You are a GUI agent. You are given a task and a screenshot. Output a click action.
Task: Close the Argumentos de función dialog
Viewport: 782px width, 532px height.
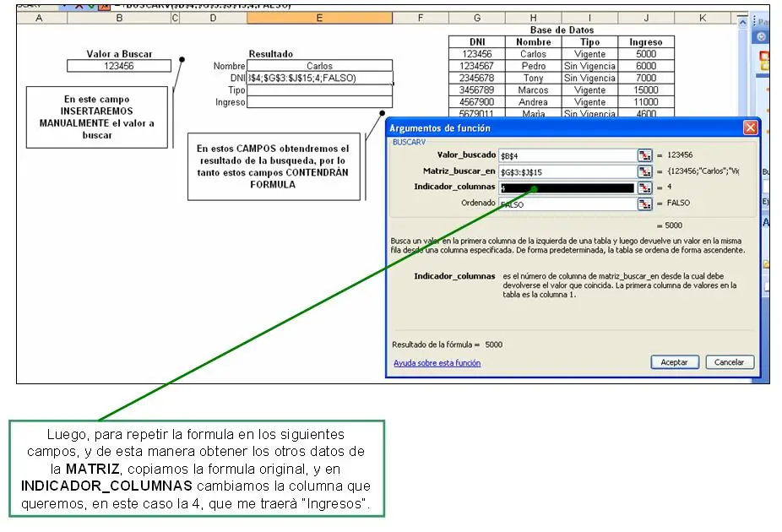pyautogui.click(x=751, y=128)
